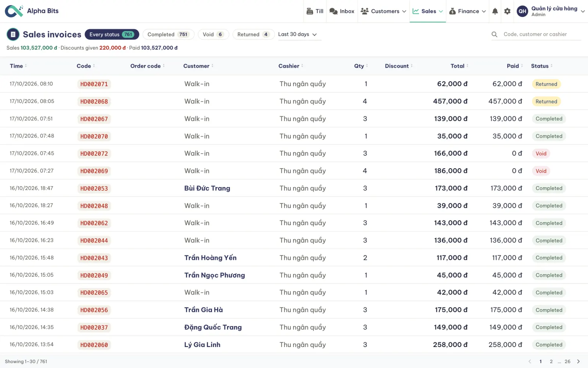Go to next page arrow
Screen dimensions: 588x368
tap(578, 361)
